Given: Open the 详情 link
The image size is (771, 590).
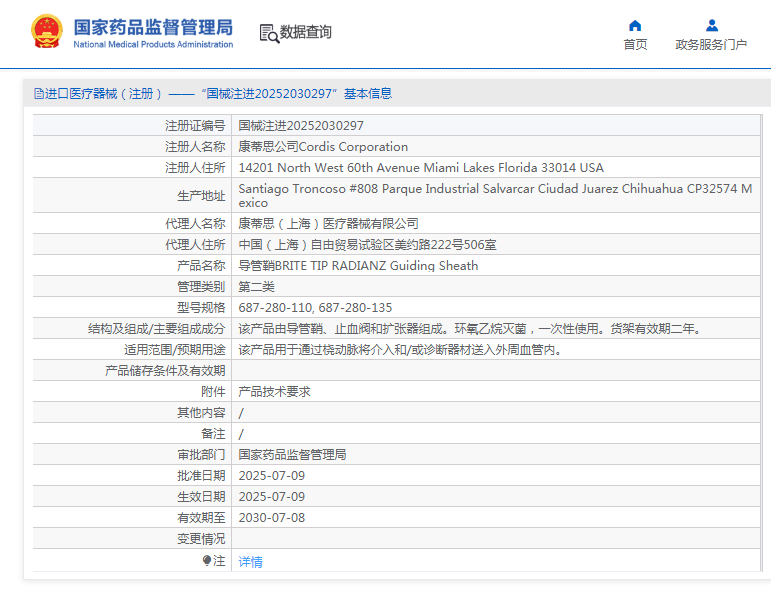Looking at the screenshot, I should [250, 561].
